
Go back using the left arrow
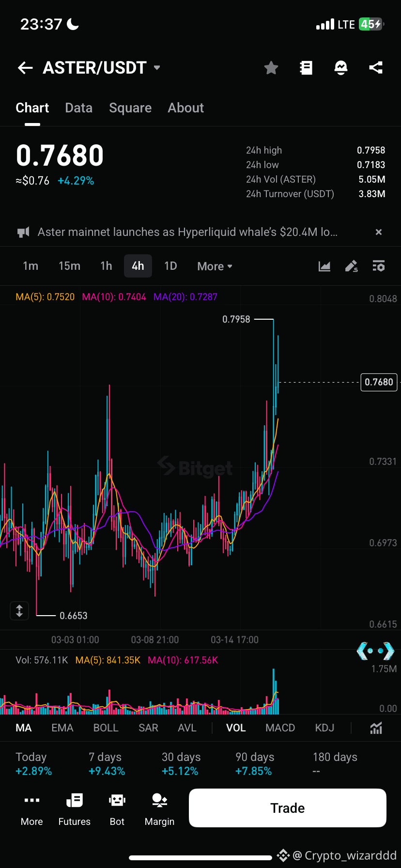click(25, 68)
